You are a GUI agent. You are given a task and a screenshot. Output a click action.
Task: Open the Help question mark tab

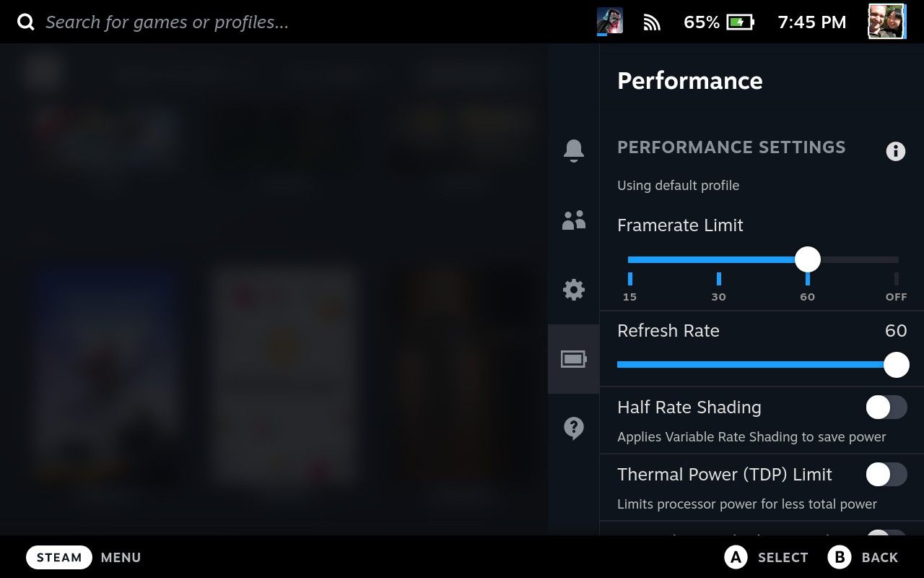pyautogui.click(x=573, y=428)
